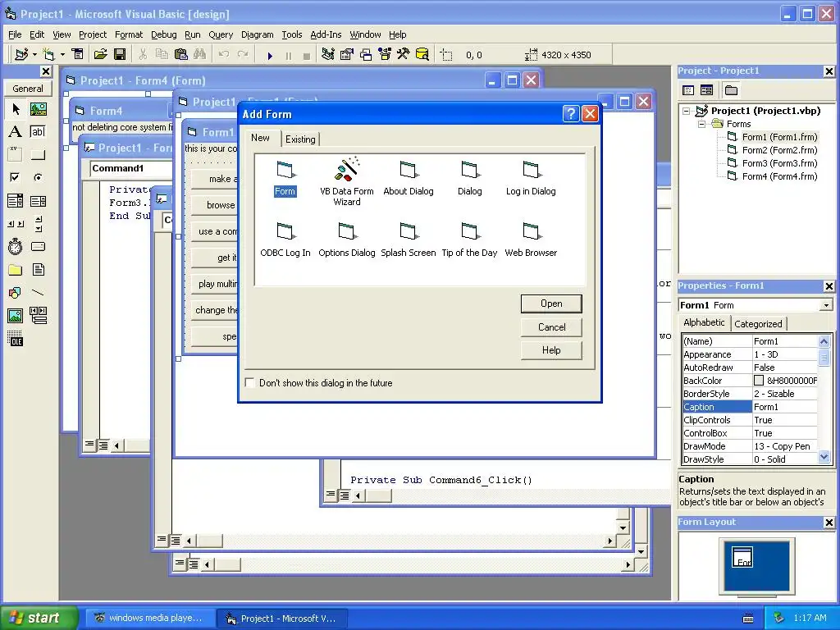Open the Add-Ins menu
Screen dimensions: 840x630
[326, 34]
